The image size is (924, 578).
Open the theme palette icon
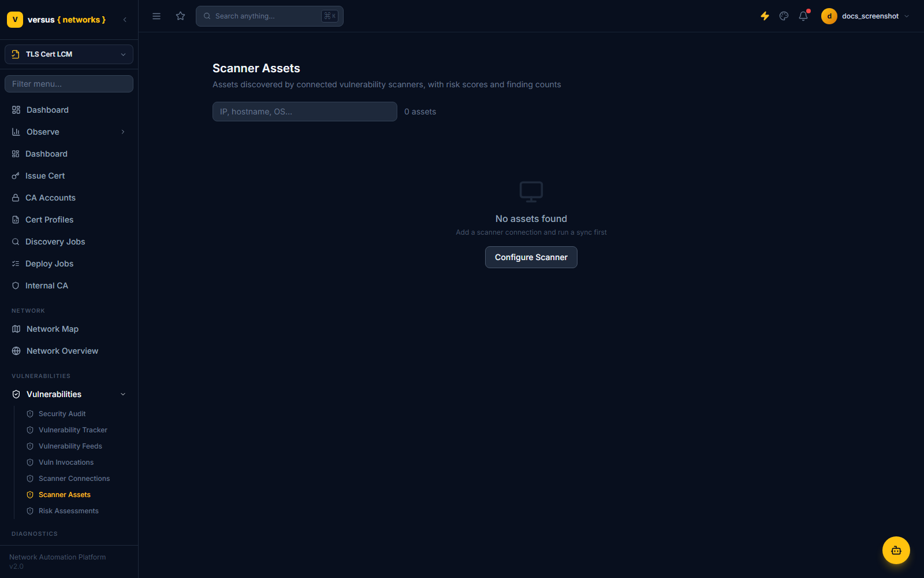(784, 16)
